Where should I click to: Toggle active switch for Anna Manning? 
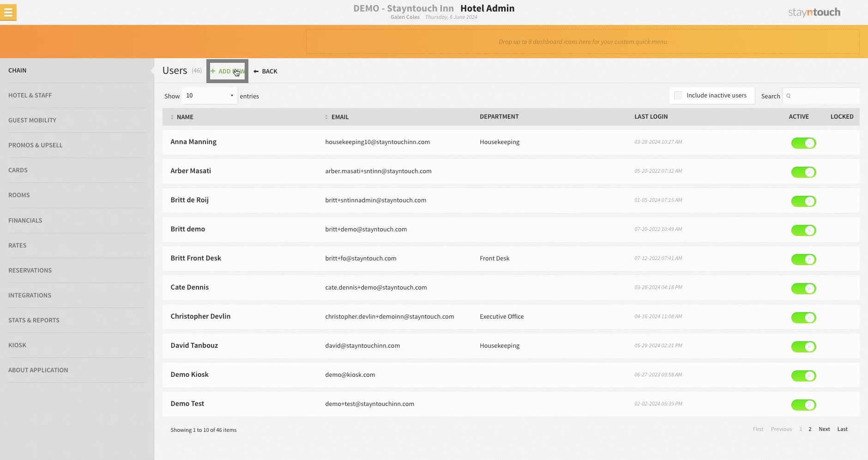[803, 143]
